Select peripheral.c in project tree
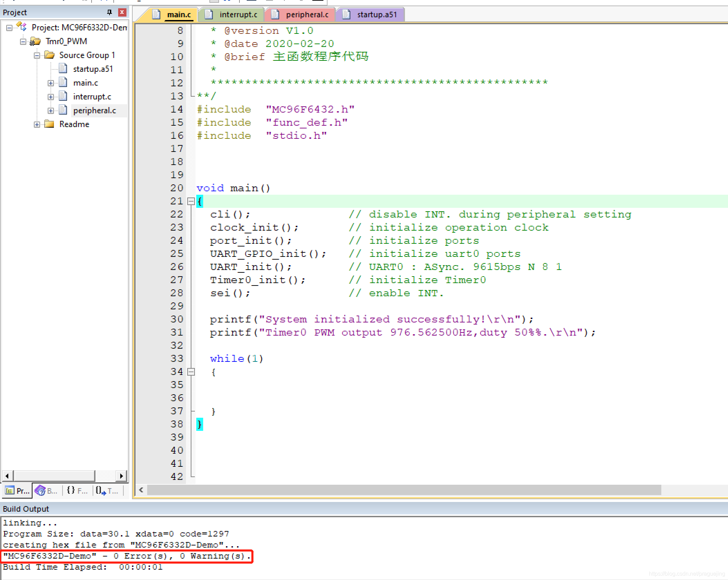Viewport: 728px width, 580px height. (x=94, y=110)
